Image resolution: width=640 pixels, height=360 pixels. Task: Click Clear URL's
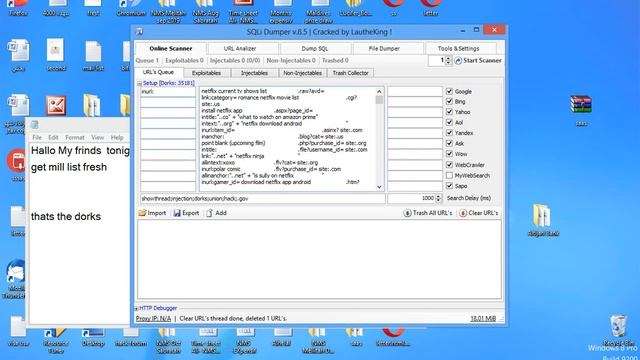pos(478,213)
